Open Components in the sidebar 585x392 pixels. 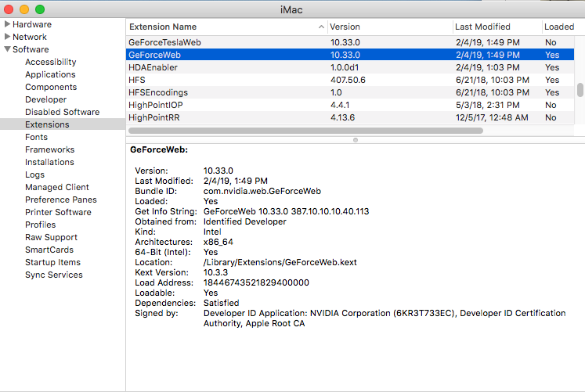pyautogui.click(x=51, y=87)
